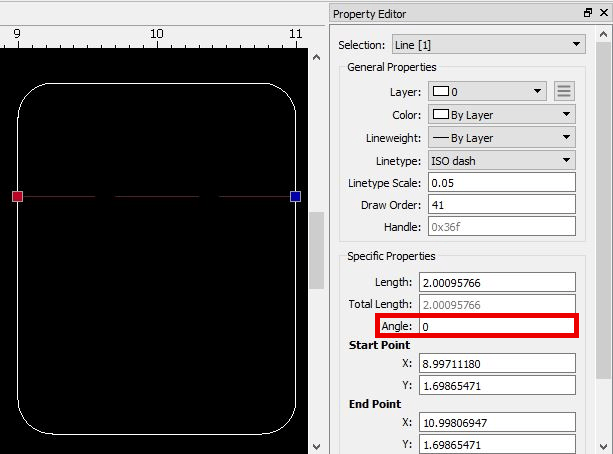The image size is (613, 454).
Task: Click the Linetype Scale field
Action: [502, 183]
